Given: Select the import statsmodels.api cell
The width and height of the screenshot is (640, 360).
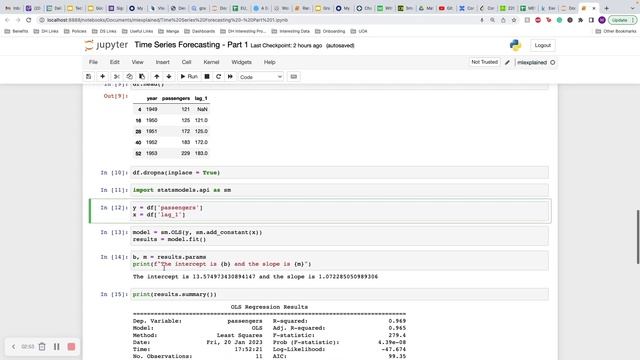Looking at the screenshot, I should point(340,190).
